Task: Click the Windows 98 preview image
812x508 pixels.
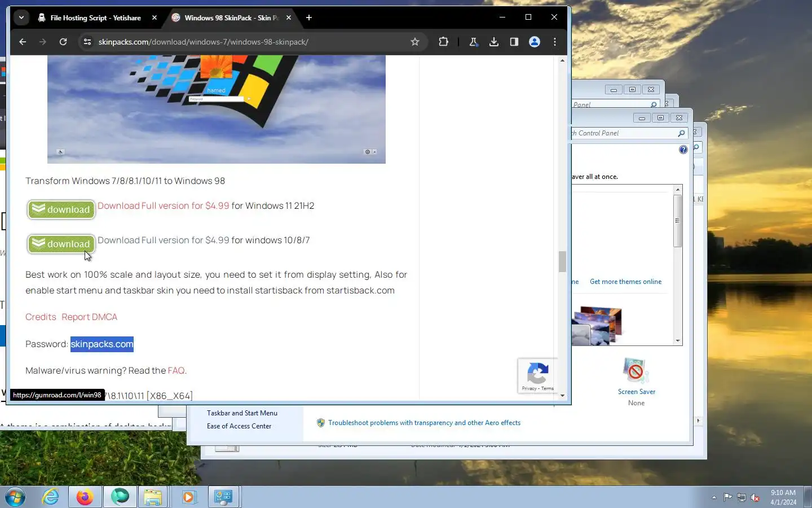Action: pyautogui.click(x=217, y=109)
